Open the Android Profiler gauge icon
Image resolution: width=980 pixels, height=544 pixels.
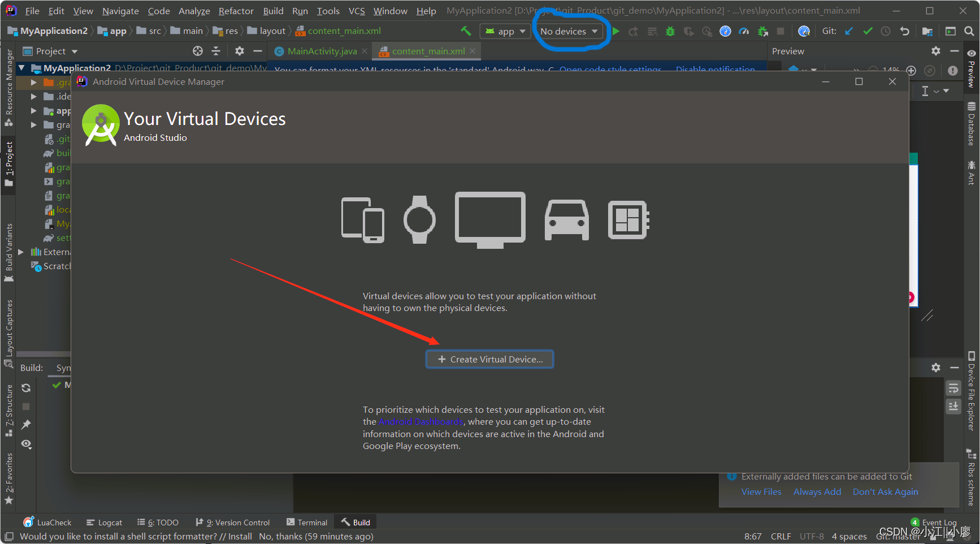(744, 31)
